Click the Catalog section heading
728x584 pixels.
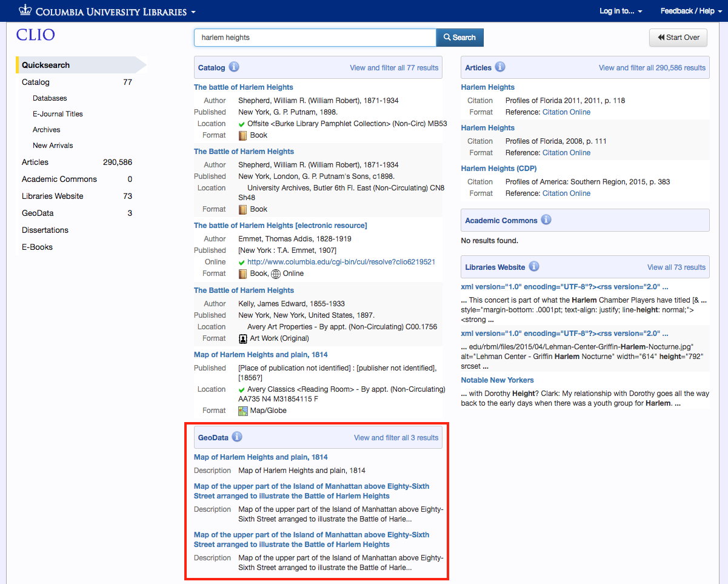(x=212, y=68)
